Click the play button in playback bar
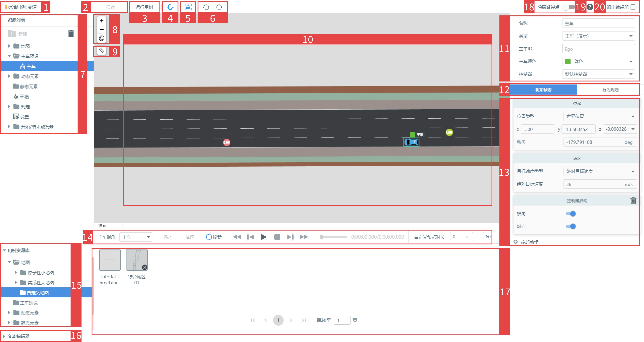 [263, 237]
